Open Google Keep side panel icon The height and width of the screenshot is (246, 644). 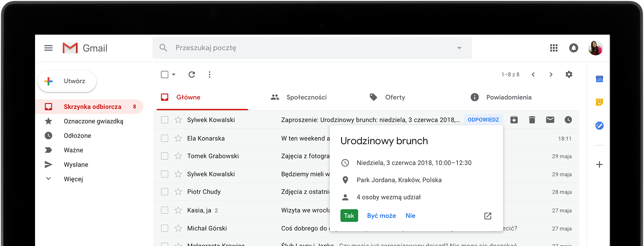[x=599, y=102]
